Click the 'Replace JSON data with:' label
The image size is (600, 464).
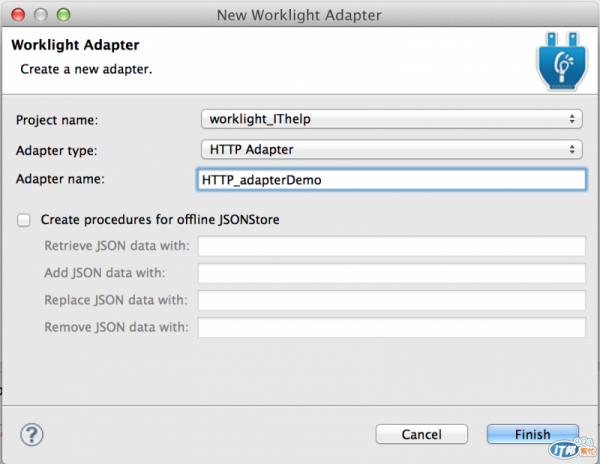(x=116, y=300)
